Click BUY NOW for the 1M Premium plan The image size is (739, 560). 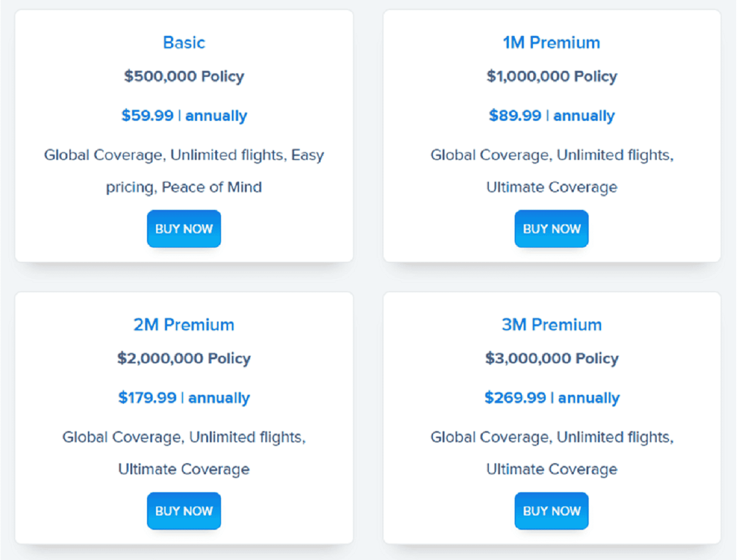click(x=552, y=229)
